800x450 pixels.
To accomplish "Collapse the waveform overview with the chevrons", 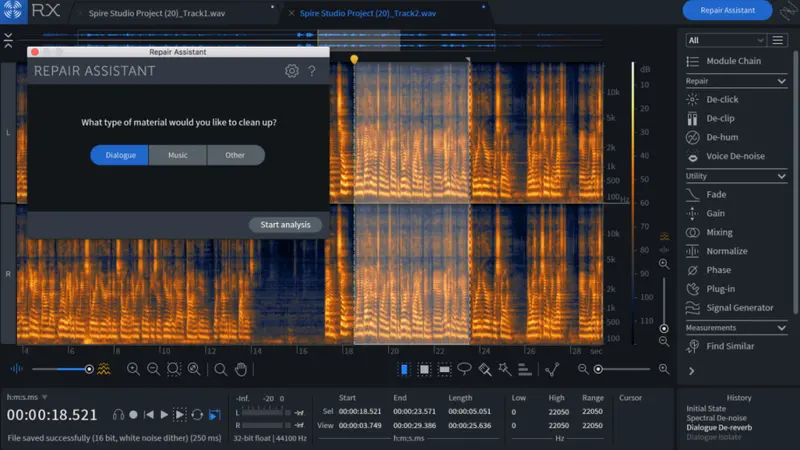I will (x=8, y=40).
